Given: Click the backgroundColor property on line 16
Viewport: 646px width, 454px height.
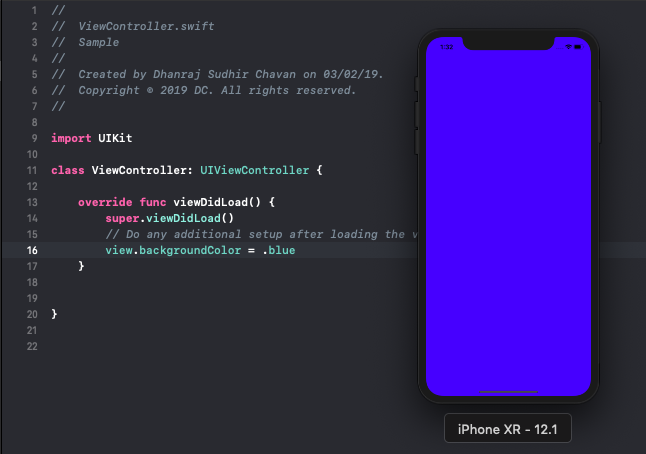Looking at the screenshot, I should [x=190, y=250].
